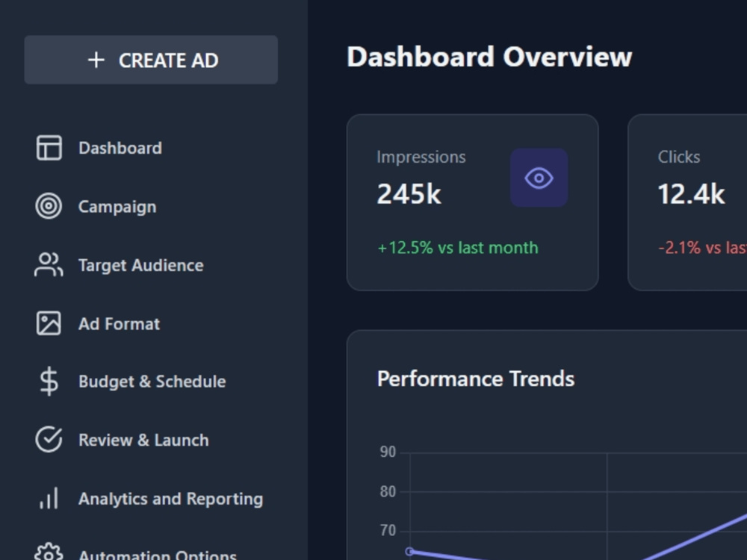This screenshot has width=747, height=560.
Task: Click the Target Audience people icon
Action: coord(49,265)
